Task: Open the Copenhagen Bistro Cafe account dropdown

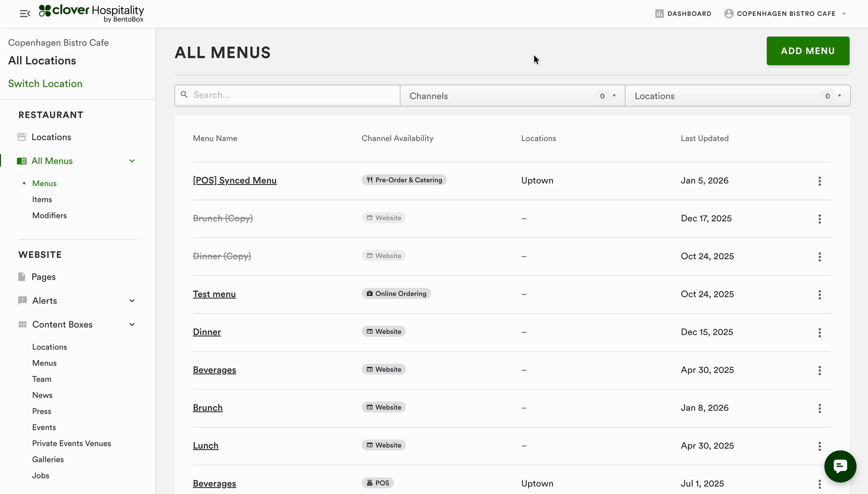Action: click(x=786, y=14)
